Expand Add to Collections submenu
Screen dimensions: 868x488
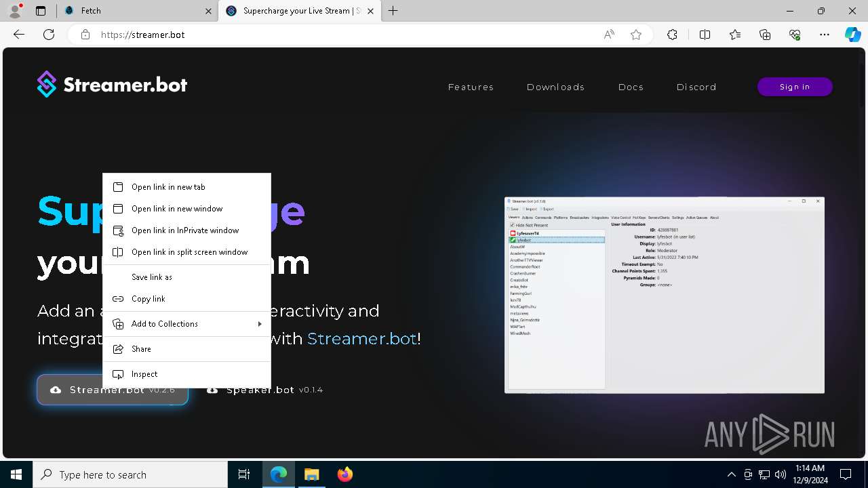click(186, 324)
